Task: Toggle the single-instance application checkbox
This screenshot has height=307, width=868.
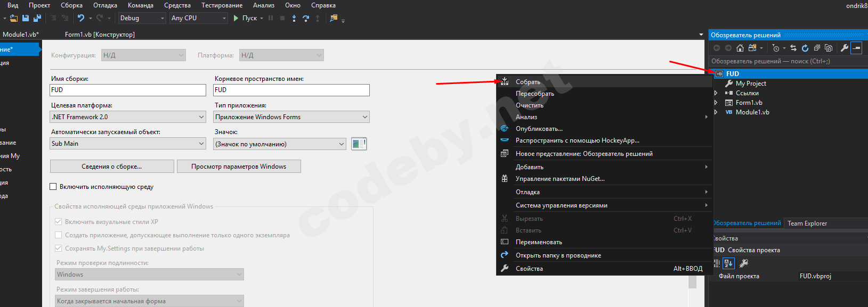Action: (59, 235)
